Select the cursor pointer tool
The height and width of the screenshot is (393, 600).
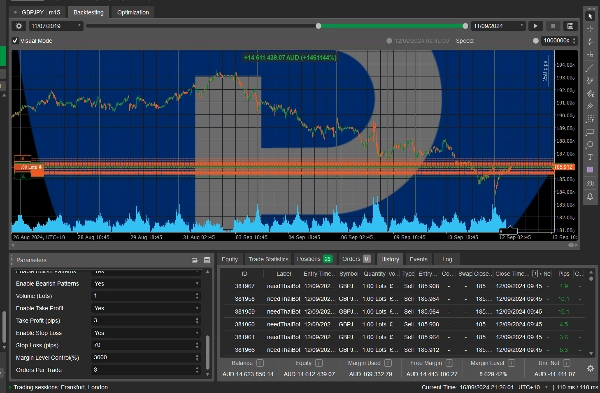click(590, 16)
